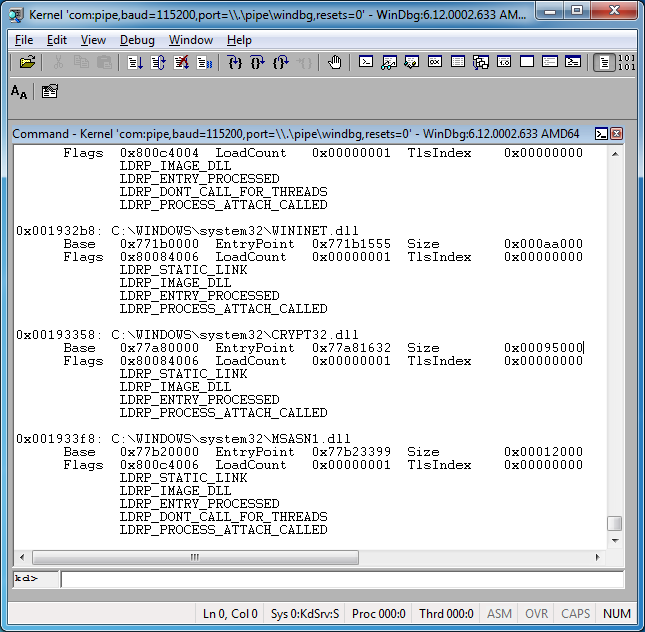Click the MSASN1.dll module path line
This screenshot has width=645, height=632.
click(x=183, y=439)
